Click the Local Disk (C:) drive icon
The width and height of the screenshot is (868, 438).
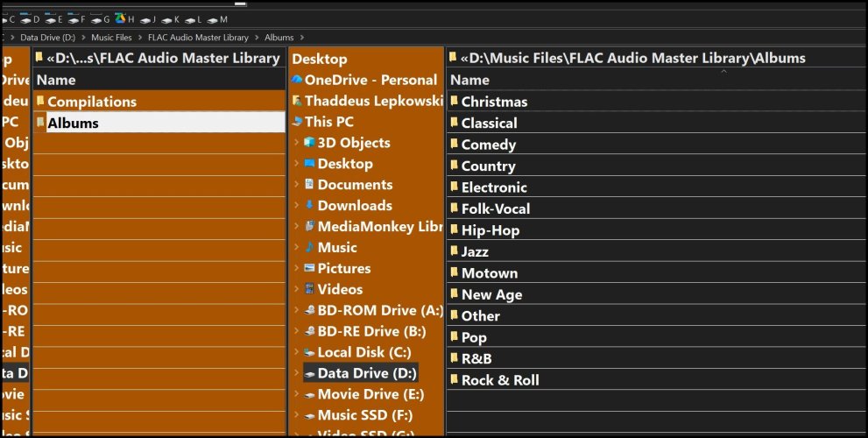click(x=310, y=352)
